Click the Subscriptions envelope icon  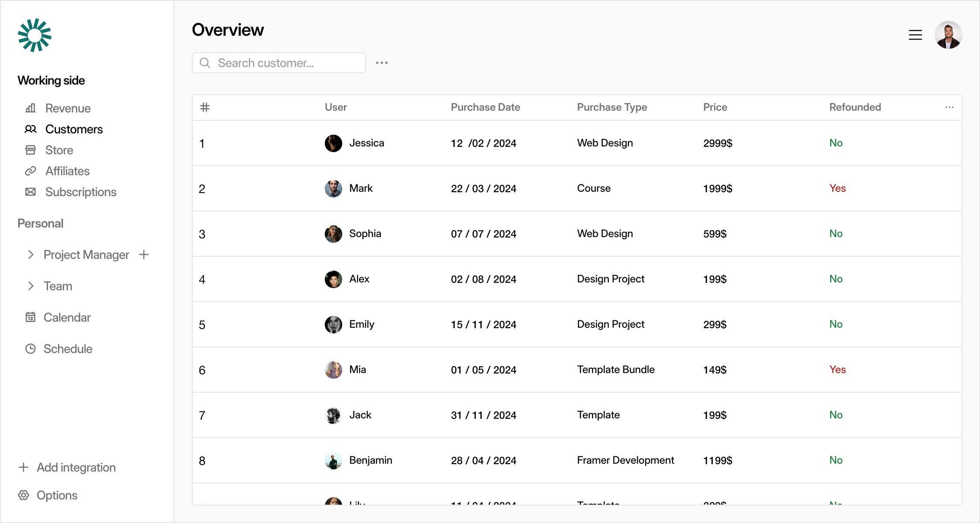(31, 192)
